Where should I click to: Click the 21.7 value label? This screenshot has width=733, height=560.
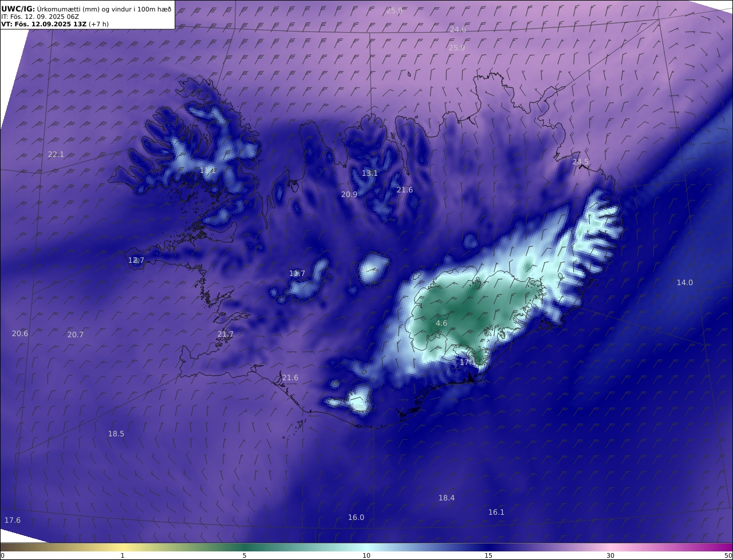pyautogui.click(x=226, y=334)
